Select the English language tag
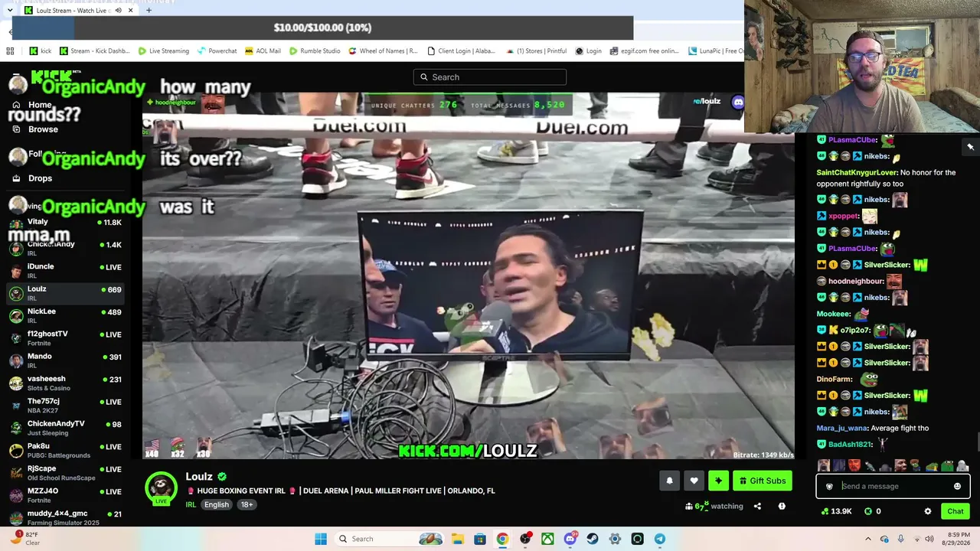The width and height of the screenshot is (980, 551). (217, 505)
